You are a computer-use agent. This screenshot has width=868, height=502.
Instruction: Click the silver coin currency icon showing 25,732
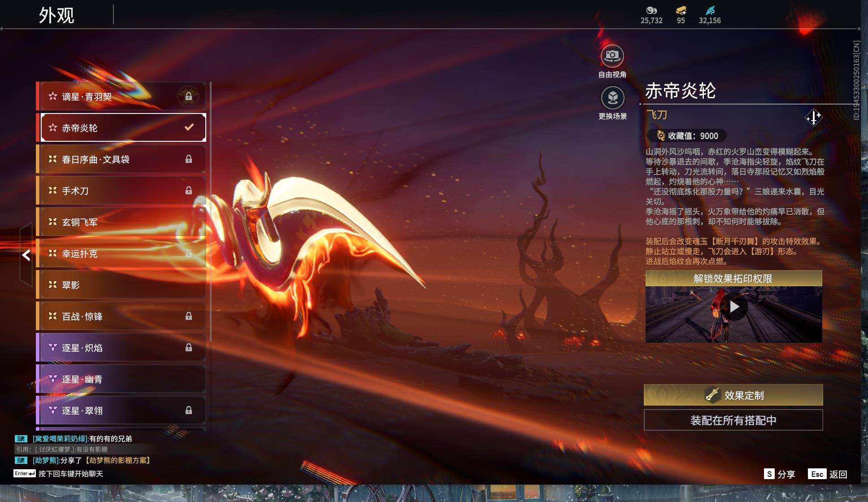pyautogui.click(x=651, y=10)
